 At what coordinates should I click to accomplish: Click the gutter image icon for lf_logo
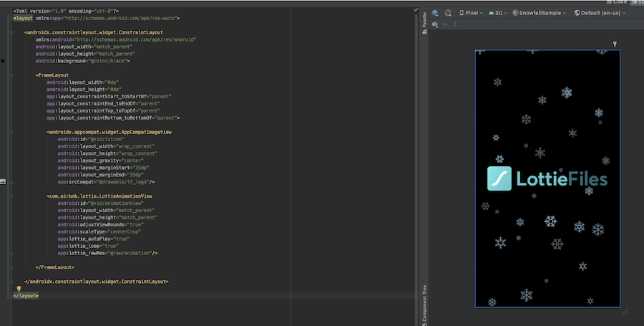pos(3,182)
